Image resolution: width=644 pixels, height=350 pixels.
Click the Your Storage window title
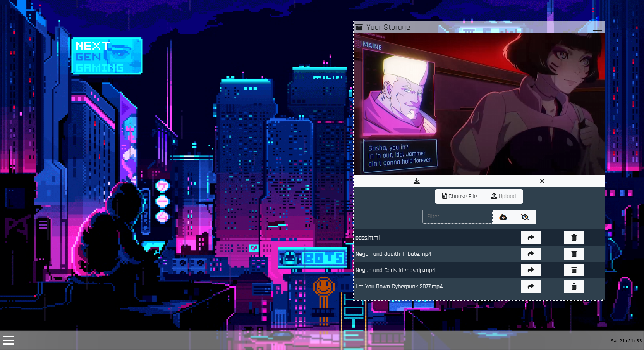coord(388,27)
